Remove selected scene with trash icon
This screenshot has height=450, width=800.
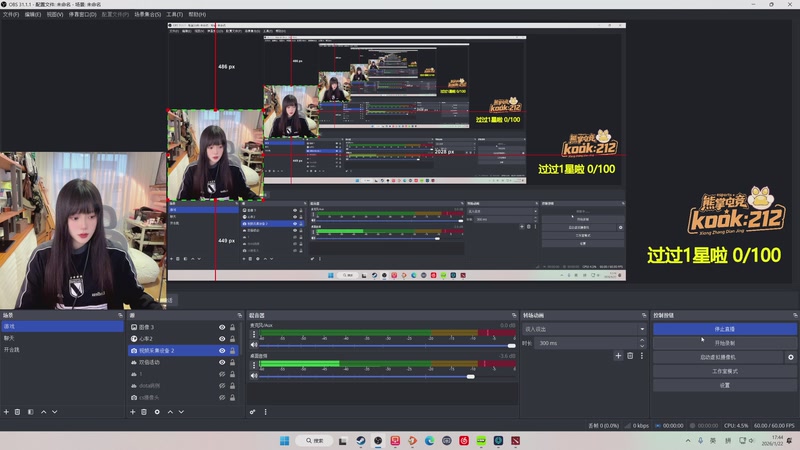click(x=17, y=412)
